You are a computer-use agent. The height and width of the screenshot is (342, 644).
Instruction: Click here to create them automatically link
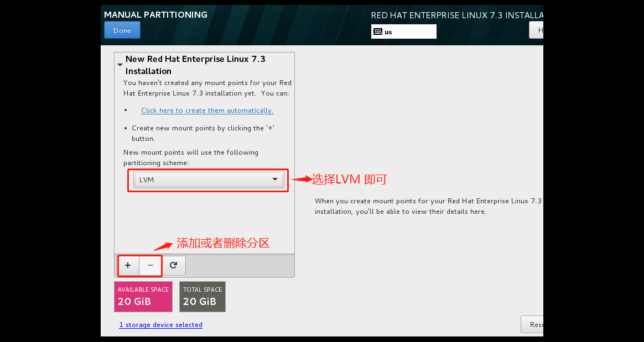tap(207, 111)
